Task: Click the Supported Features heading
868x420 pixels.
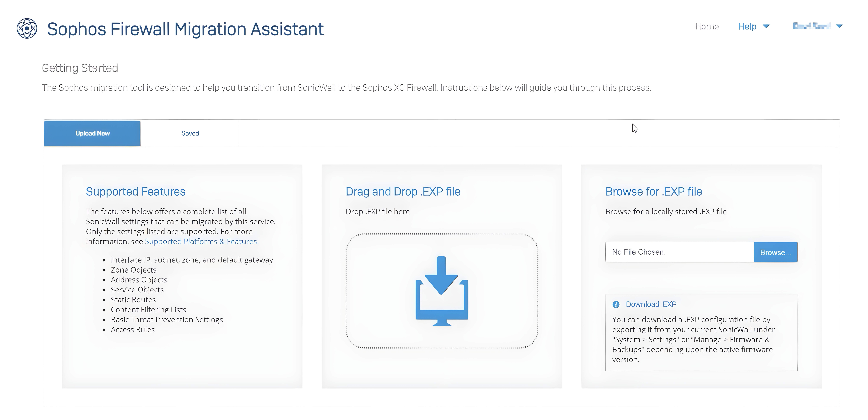Action: click(x=135, y=192)
